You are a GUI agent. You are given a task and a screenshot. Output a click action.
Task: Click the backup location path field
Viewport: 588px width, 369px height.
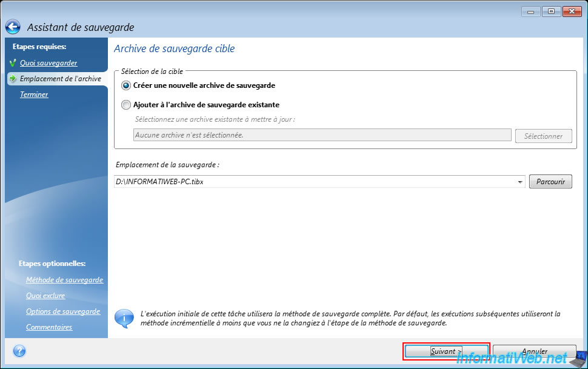click(315, 182)
